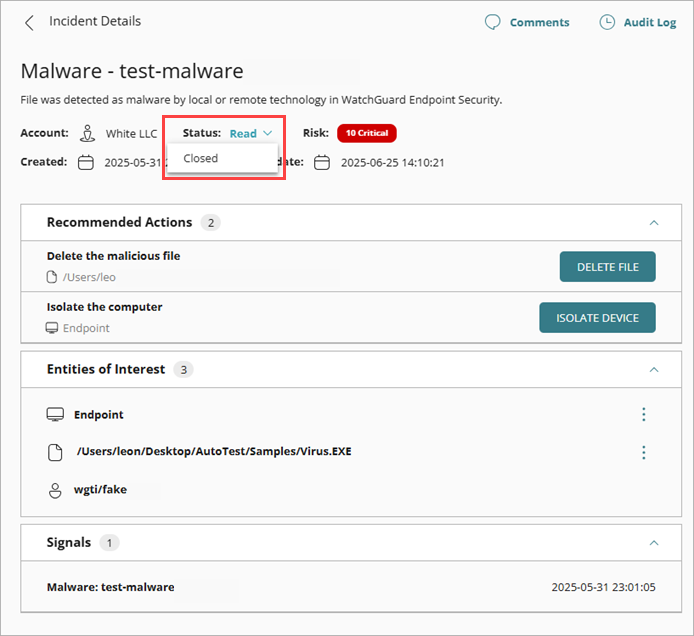The image size is (694, 636).
Task: Open the Endpoint entity three-dot menu
Action: tap(643, 414)
